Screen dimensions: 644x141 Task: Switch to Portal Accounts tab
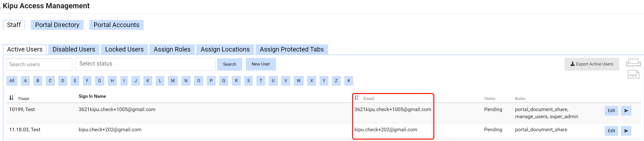[x=116, y=25]
